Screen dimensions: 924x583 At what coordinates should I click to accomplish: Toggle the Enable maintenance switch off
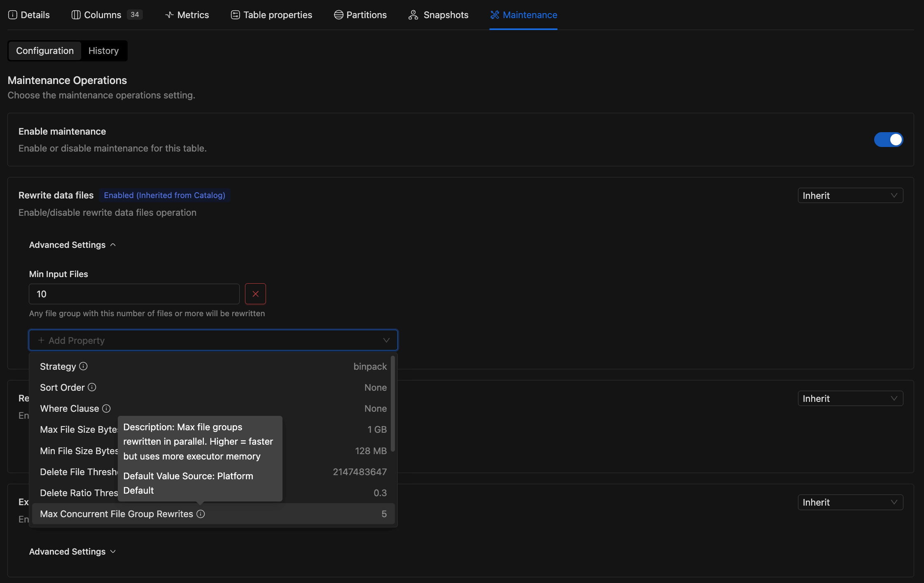coord(888,140)
